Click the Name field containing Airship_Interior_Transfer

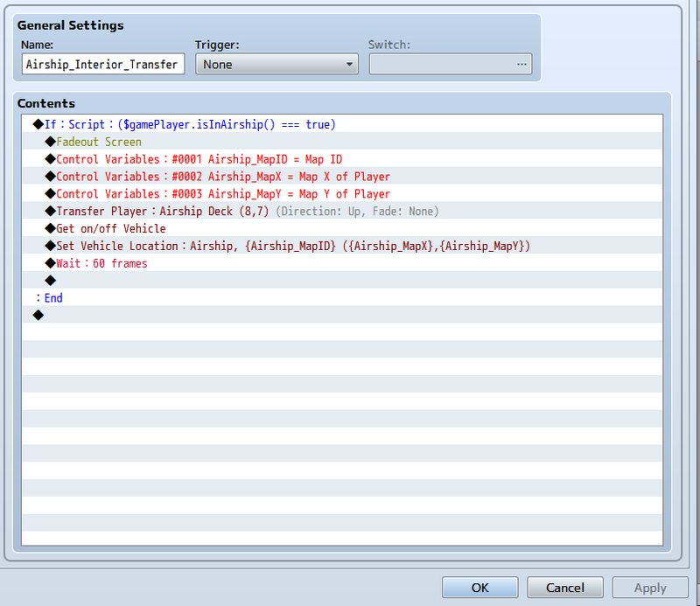102,64
